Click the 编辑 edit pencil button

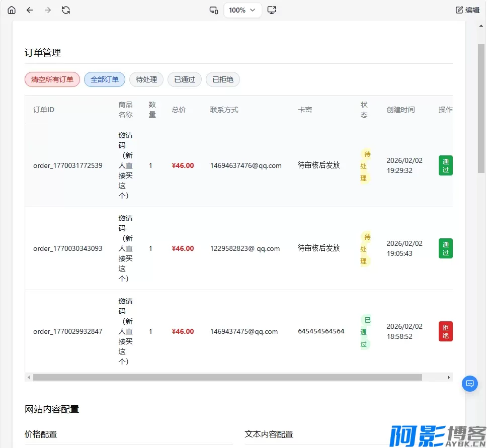(467, 10)
